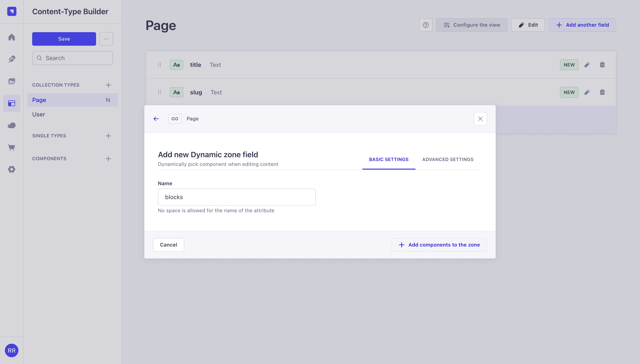Image resolution: width=640 pixels, height=364 pixels.
Task: Cancel the dynamic zone dialog
Action: (168, 245)
